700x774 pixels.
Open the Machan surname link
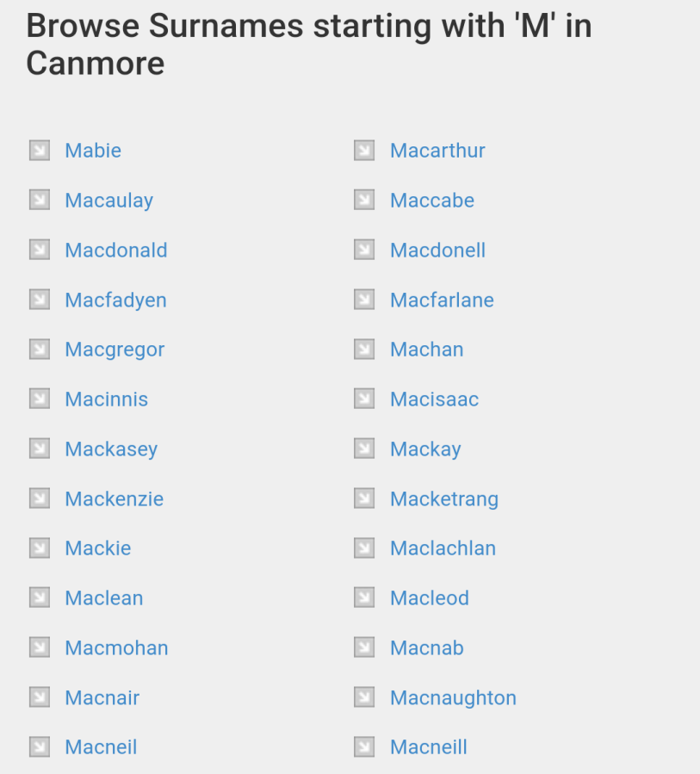(x=426, y=350)
